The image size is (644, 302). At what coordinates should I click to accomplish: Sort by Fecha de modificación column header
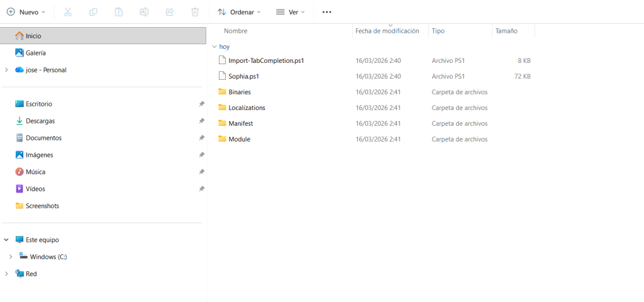[x=387, y=31]
